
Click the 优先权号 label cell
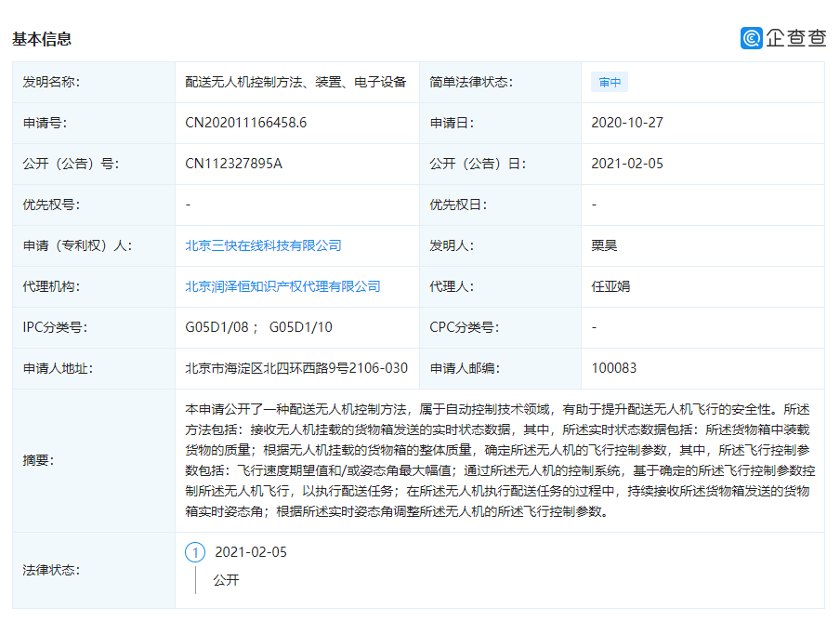pos(94,205)
